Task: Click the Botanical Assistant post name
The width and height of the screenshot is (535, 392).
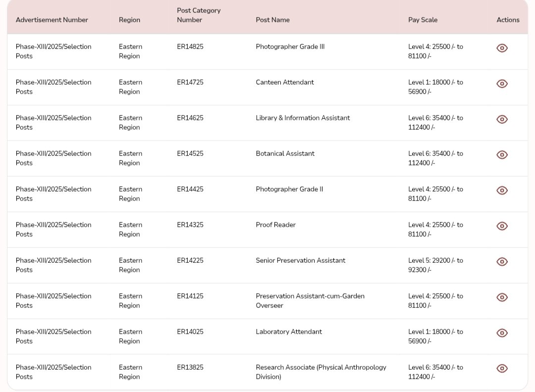Action: coord(285,153)
